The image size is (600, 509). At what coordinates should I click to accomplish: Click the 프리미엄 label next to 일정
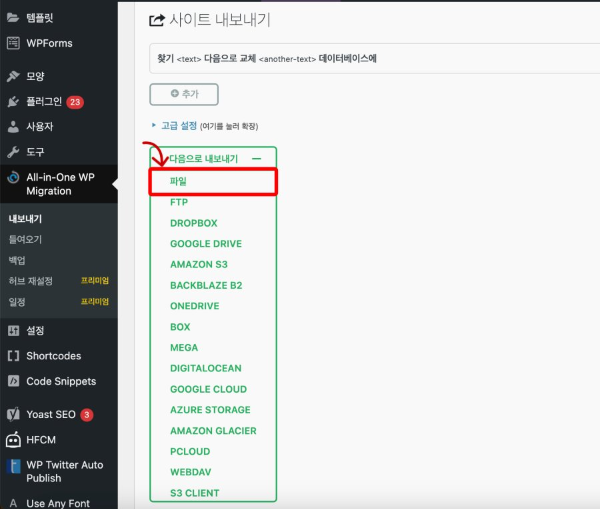tap(95, 302)
